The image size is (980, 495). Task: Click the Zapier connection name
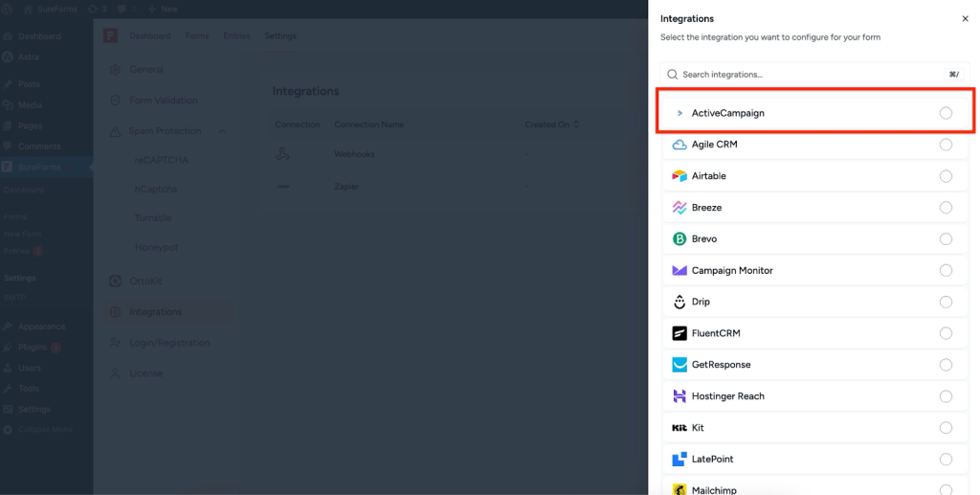[x=346, y=187]
